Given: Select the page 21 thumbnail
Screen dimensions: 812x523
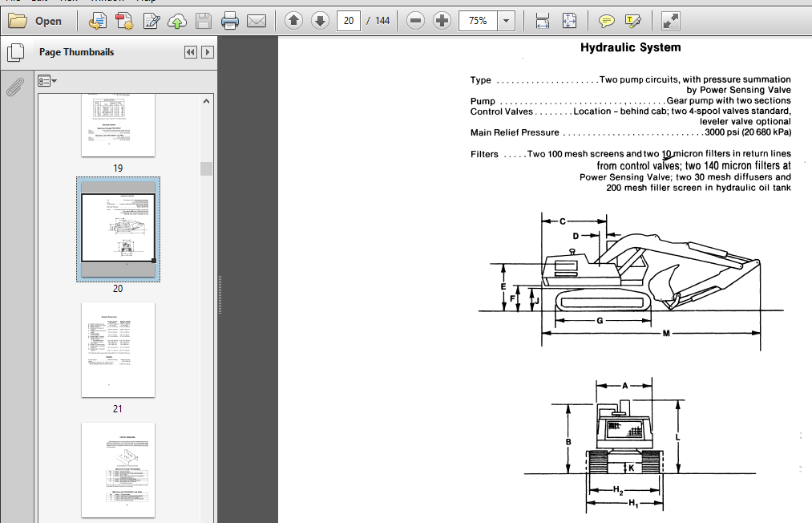Looking at the screenshot, I should tap(118, 350).
